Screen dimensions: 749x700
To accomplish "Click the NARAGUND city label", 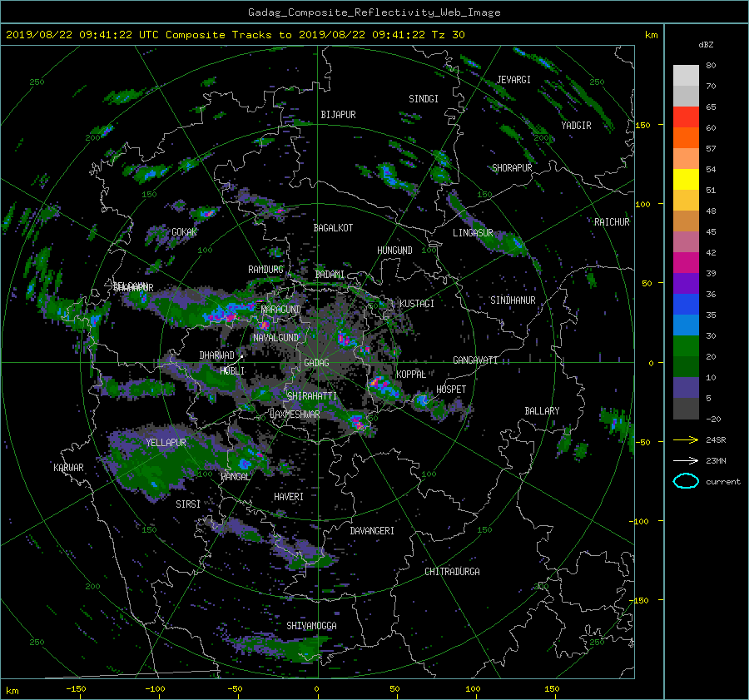I will [x=281, y=310].
